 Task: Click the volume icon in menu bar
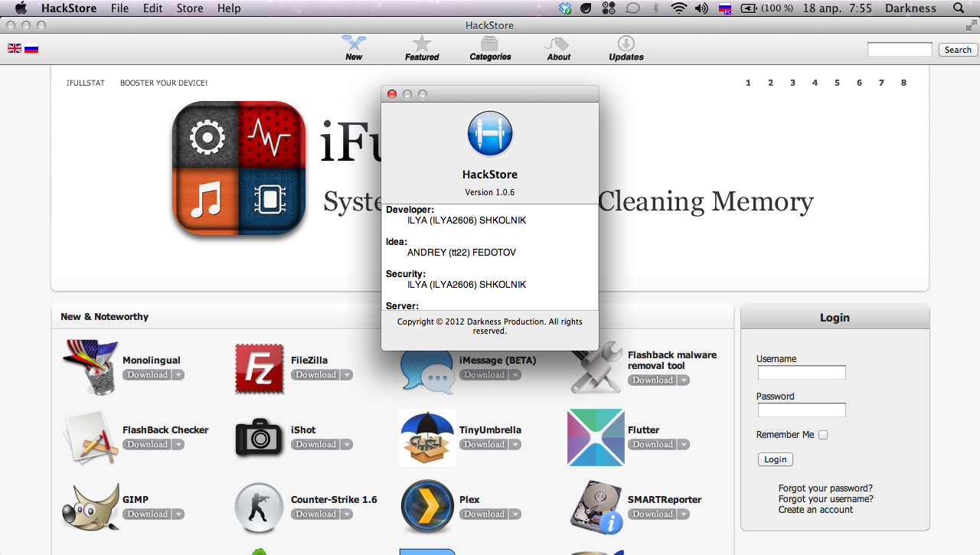pyautogui.click(x=701, y=8)
